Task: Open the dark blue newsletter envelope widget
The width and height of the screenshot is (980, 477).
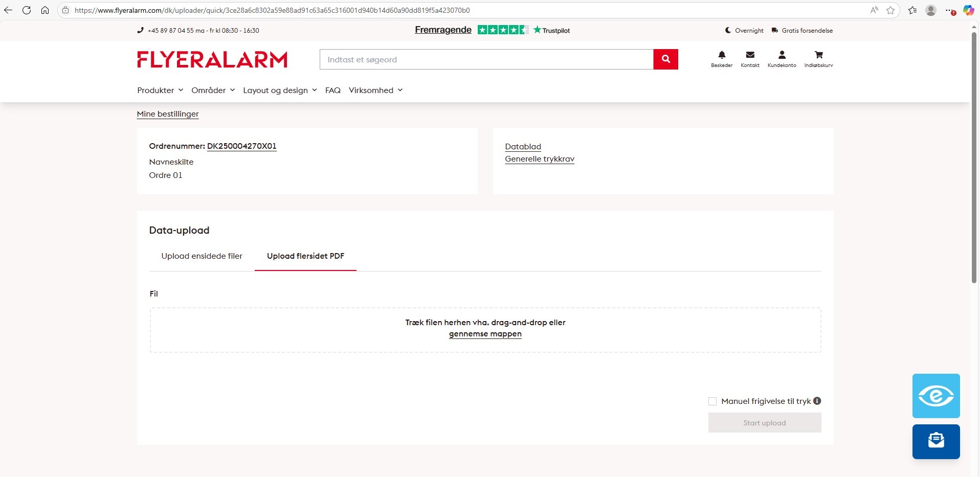Action: point(936,441)
